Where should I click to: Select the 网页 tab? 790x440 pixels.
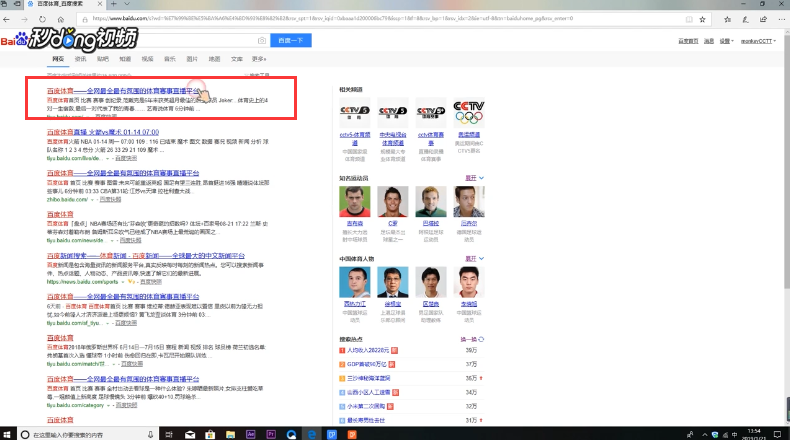[58, 59]
